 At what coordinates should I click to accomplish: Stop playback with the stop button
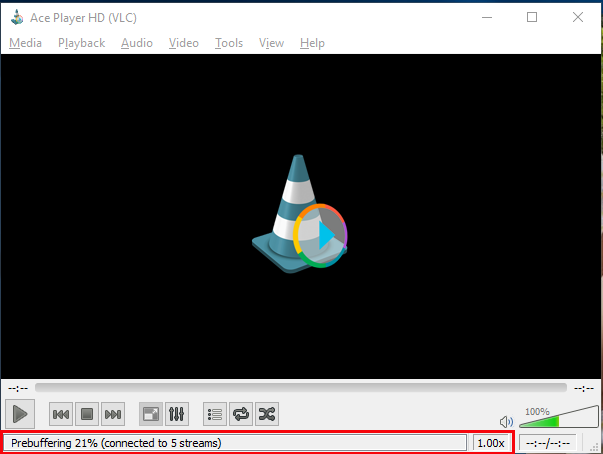(x=86, y=413)
